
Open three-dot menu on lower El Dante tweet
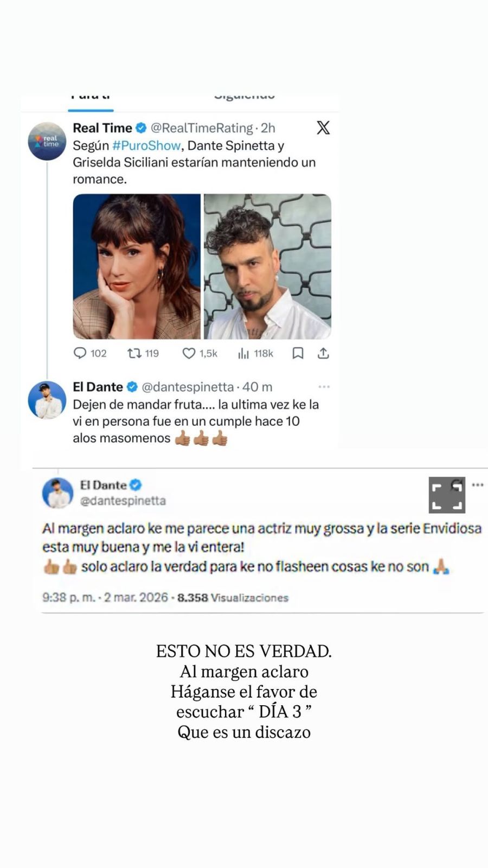pos(477,484)
